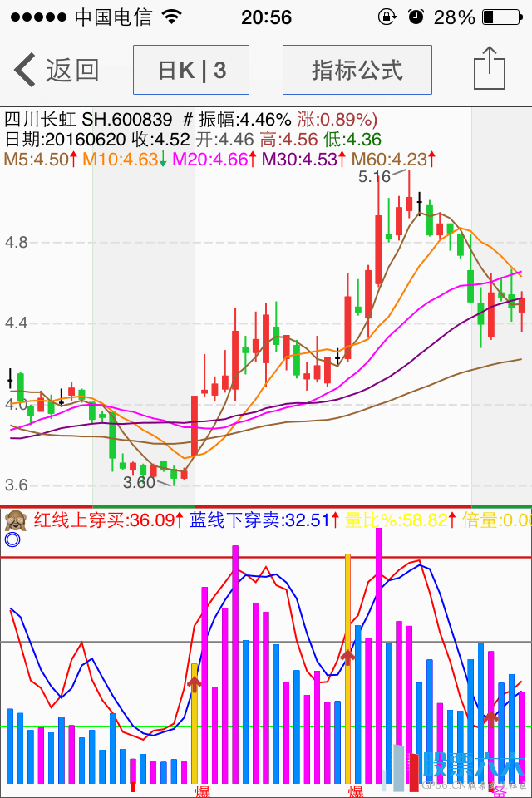Tap the monkey emoji in indicator header

coord(13,521)
